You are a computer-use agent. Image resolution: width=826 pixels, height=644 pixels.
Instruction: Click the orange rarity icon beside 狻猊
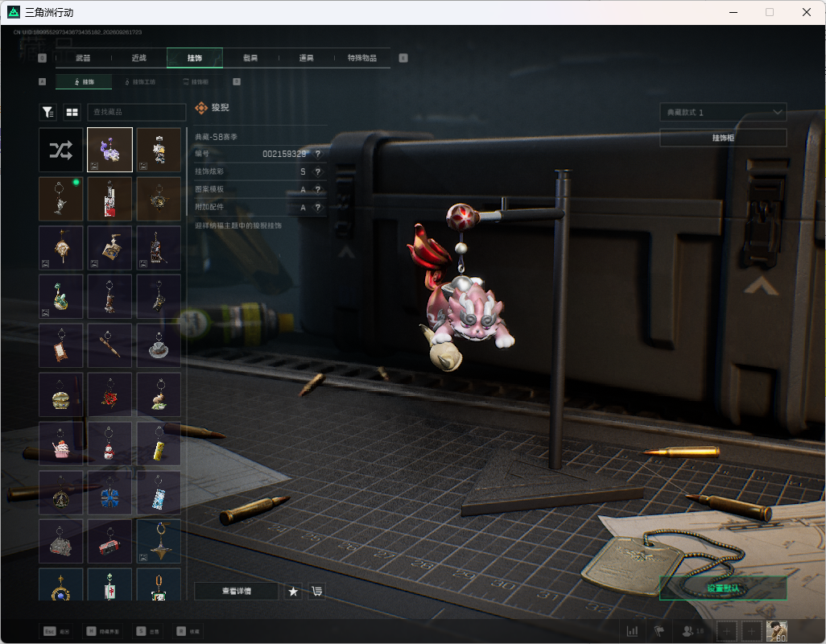coord(200,108)
